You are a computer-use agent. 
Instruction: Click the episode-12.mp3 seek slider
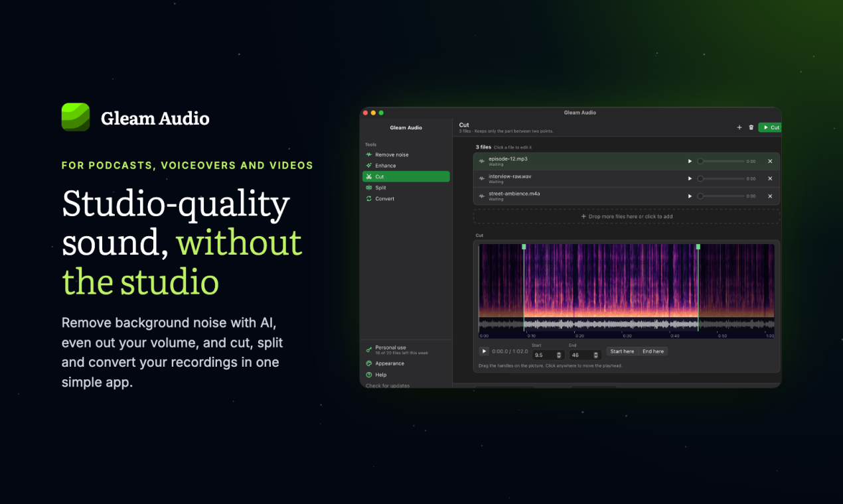point(721,161)
